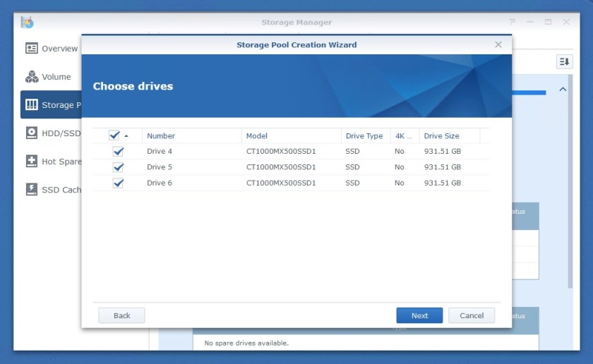Toggle the select-all drives header checkbox
This screenshot has width=593, height=364.
114,135
